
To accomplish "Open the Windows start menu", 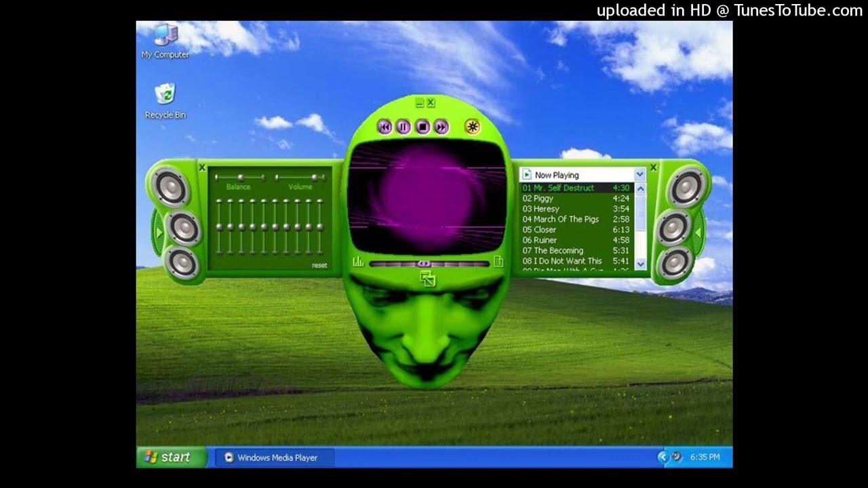I will 172,457.
